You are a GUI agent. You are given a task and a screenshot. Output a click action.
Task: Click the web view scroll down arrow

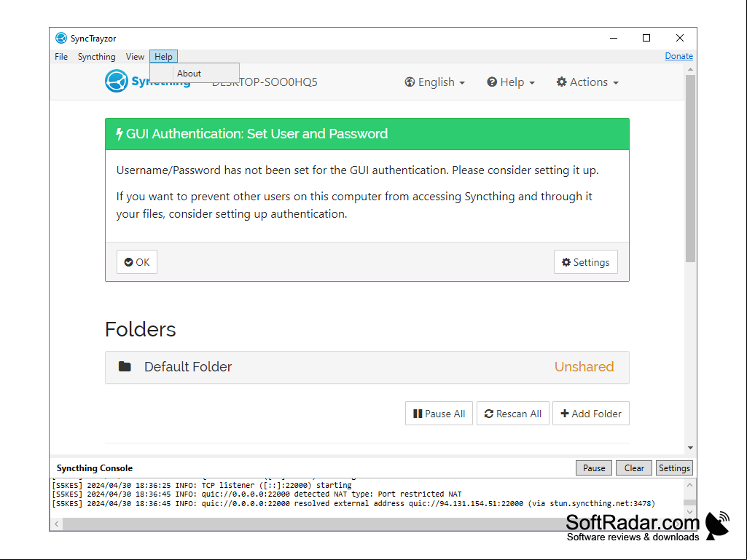[x=690, y=448]
